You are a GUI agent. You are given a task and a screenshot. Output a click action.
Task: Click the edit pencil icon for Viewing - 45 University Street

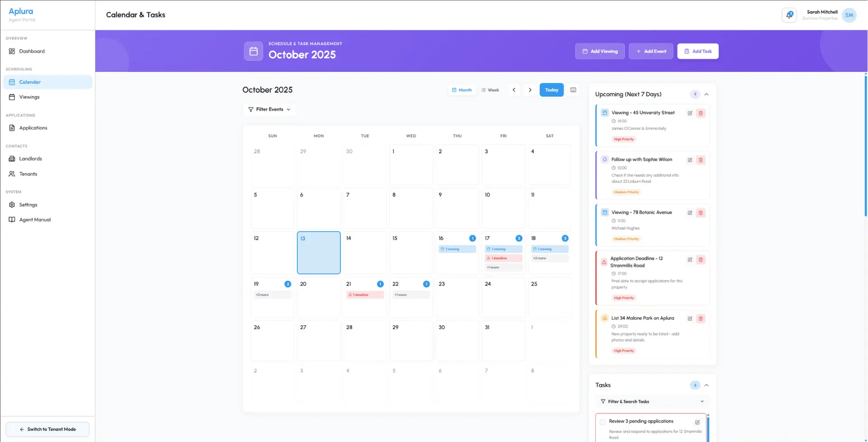[x=689, y=113]
